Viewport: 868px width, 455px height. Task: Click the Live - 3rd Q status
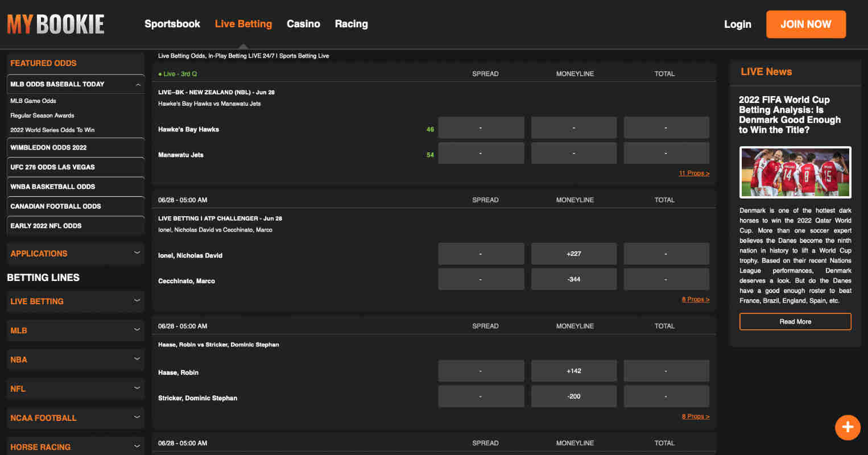177,74
